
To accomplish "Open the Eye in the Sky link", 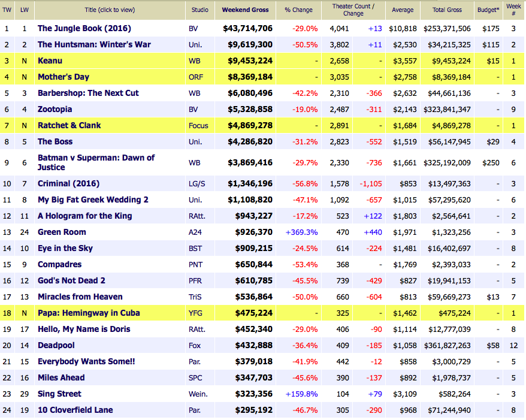I will [65, 248].
